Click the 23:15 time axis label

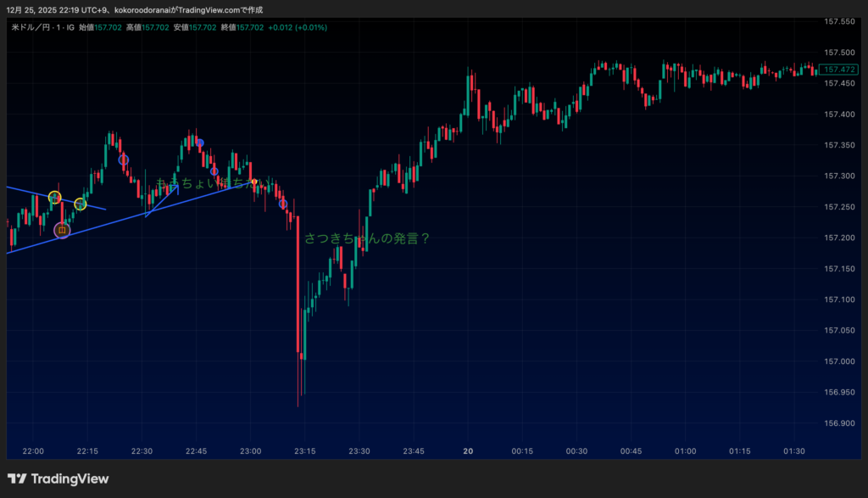point(304,450)
